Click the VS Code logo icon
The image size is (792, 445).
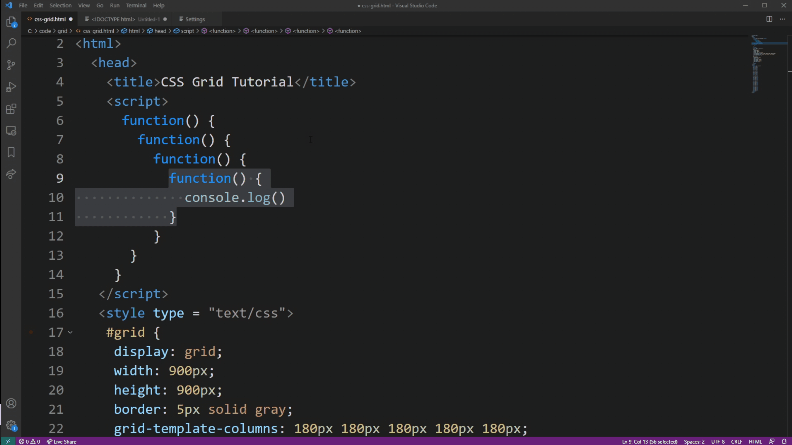click(x=9, y=5)
